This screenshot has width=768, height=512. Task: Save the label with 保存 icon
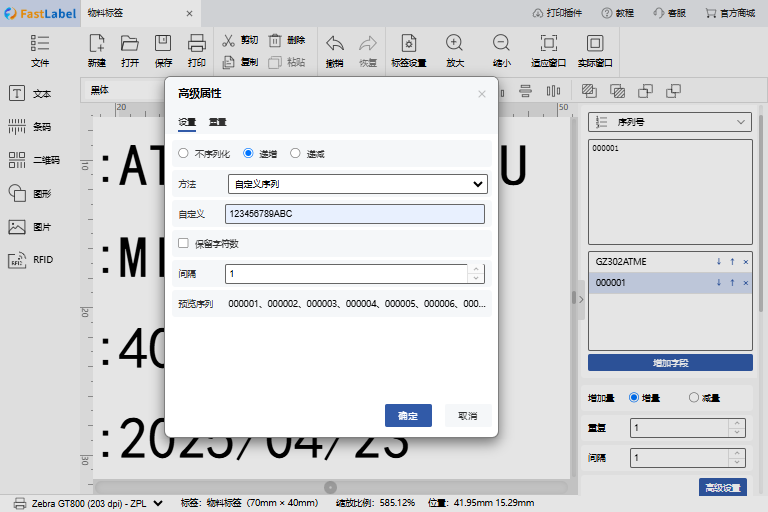coord(163,43)
